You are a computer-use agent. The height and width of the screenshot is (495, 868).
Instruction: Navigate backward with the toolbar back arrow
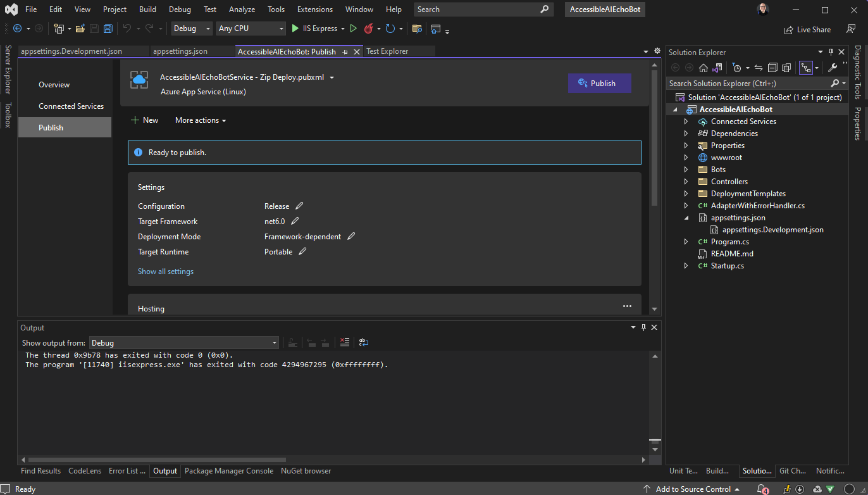17,28
